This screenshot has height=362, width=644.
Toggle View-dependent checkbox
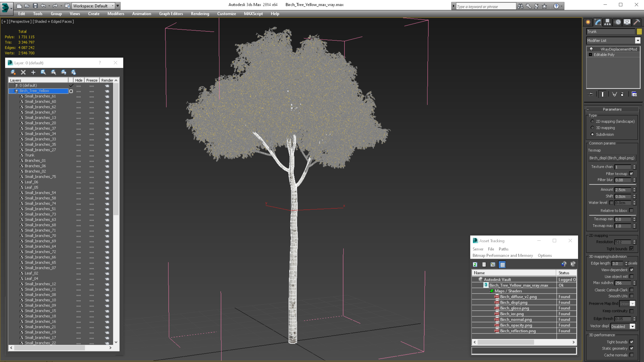tap(631, 270)
